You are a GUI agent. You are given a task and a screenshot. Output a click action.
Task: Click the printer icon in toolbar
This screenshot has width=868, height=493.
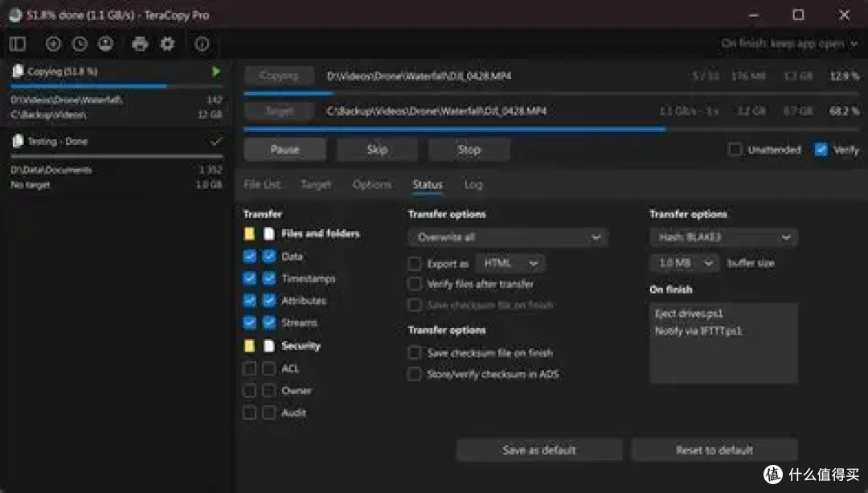click(x=140, y=43)
